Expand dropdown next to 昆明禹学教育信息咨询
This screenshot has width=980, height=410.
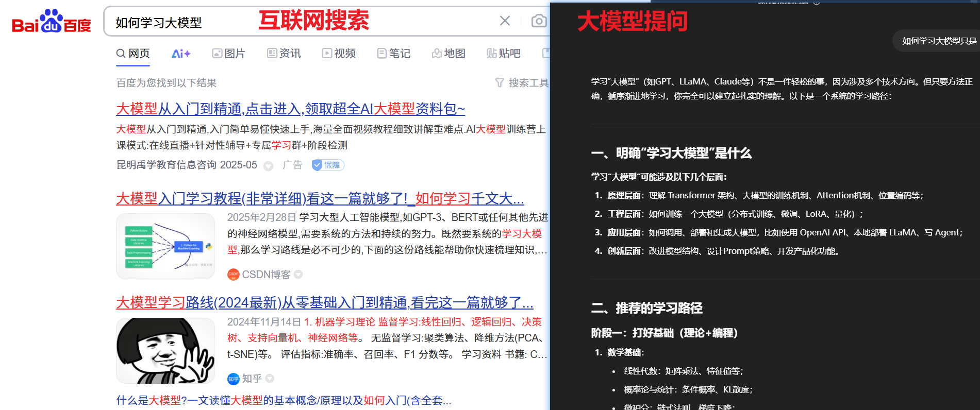click(x=268, y=166)
